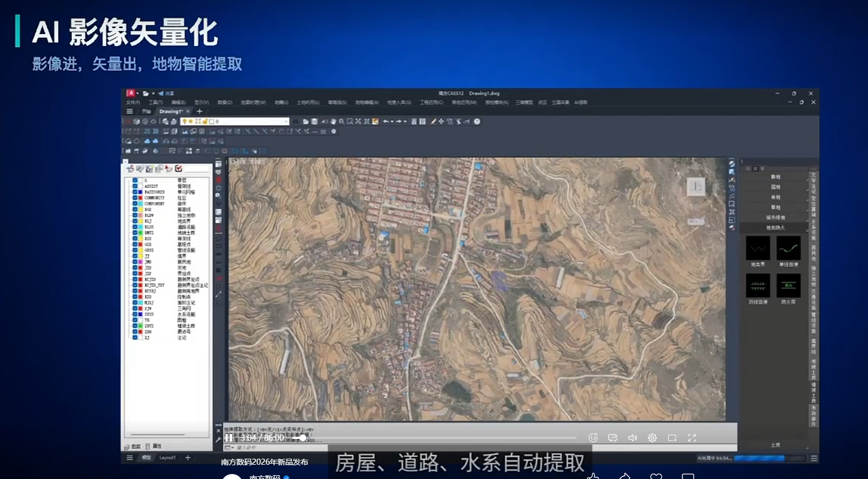Expand the 土质 section at panel bottom

click(775, 445)
